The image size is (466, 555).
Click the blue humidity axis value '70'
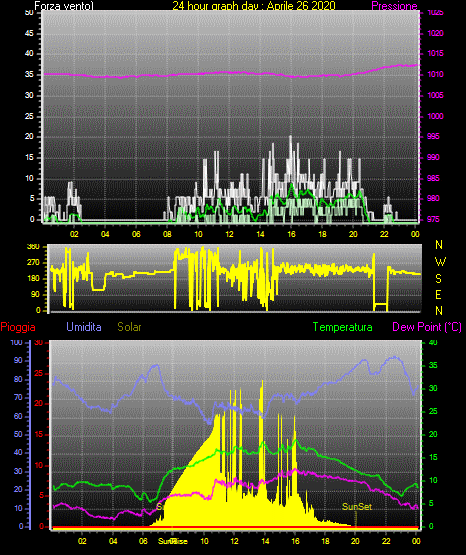point(18,397)
